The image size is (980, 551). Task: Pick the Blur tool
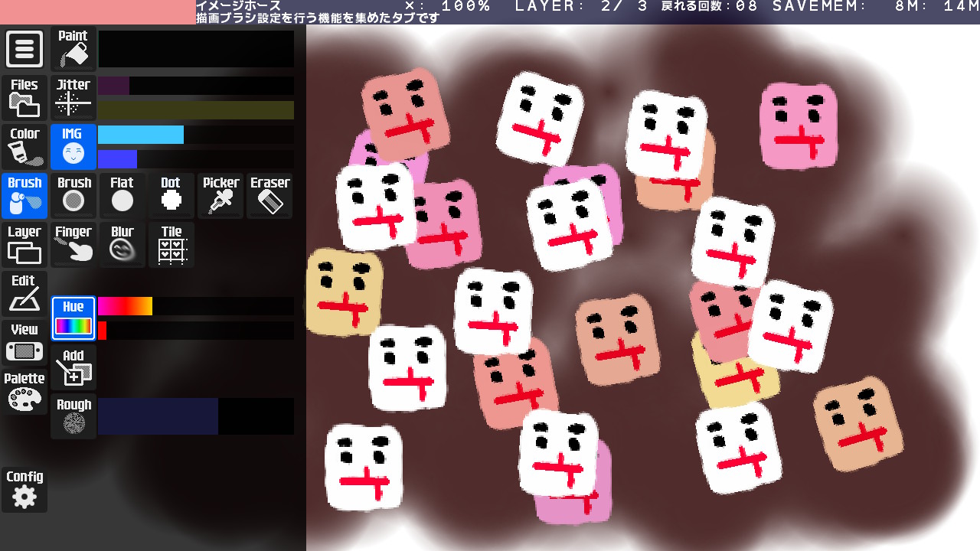click(122, 244)
